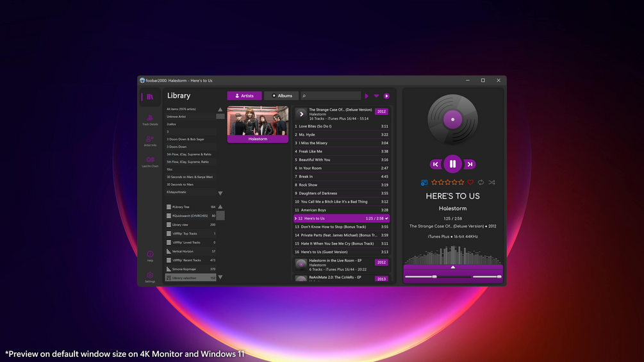This screenshot has width=644, height=362.
Task: Select All items (1976 artists)
Action: pyautogui.click(x=190, y=109)
